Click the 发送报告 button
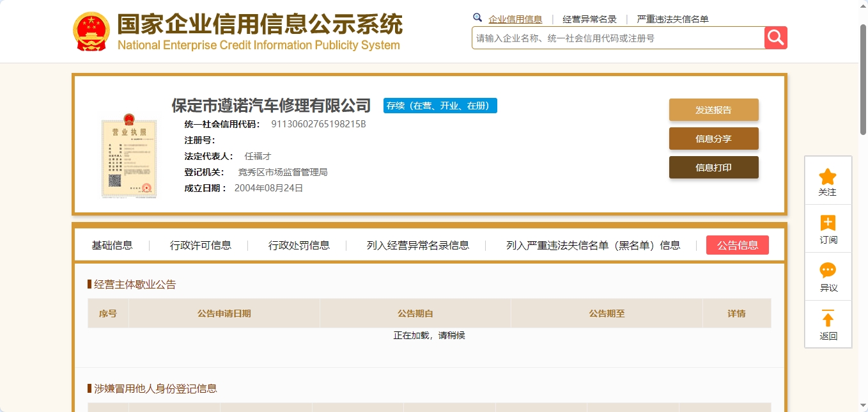This screenshot has width=868, height=412. [x=713, y=110]
